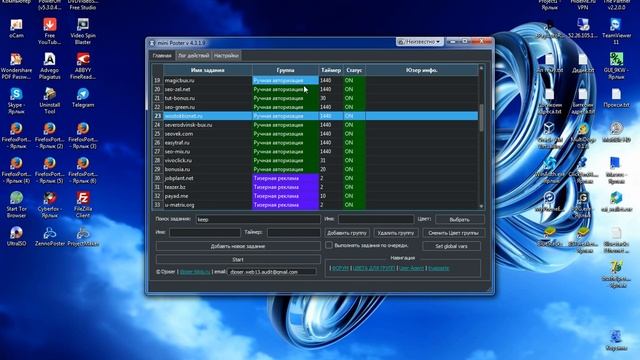640x360 pixels.
Task: Click the 'Юзер инфо.' column header
Action: 422,70
